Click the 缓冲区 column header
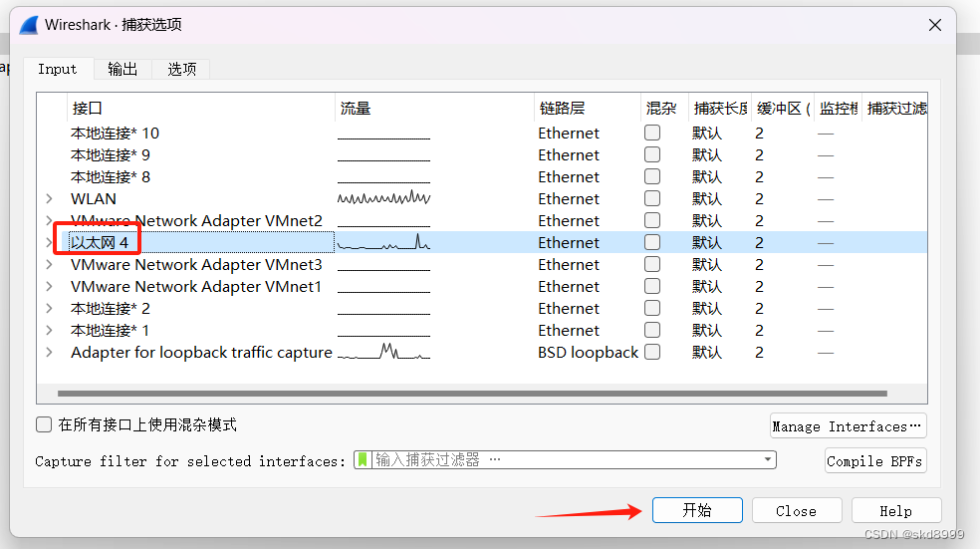The image size is (980, 549). (783, 109)
